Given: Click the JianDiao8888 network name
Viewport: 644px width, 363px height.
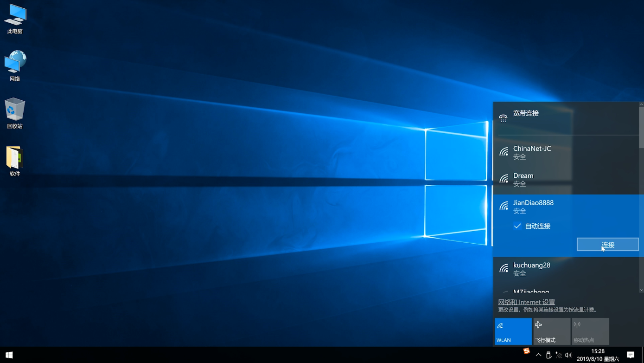Looking at the screenshot, I should (x=533, y=203).
